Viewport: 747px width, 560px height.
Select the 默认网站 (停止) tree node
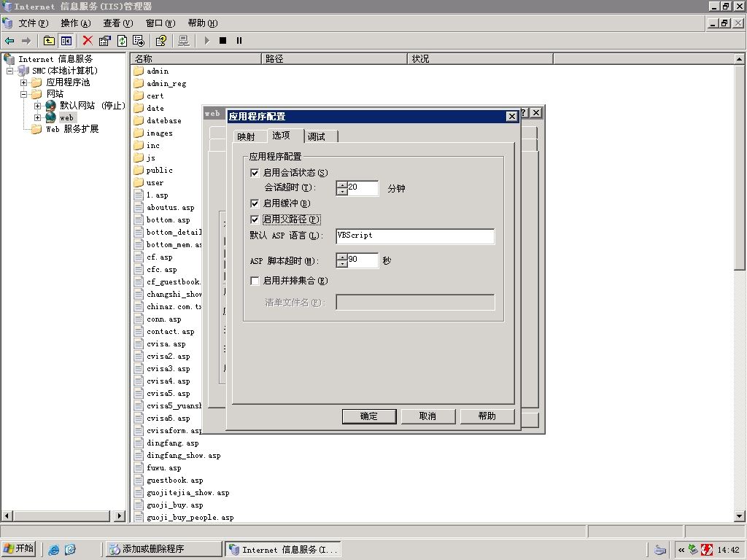click(x=93, y=105)
